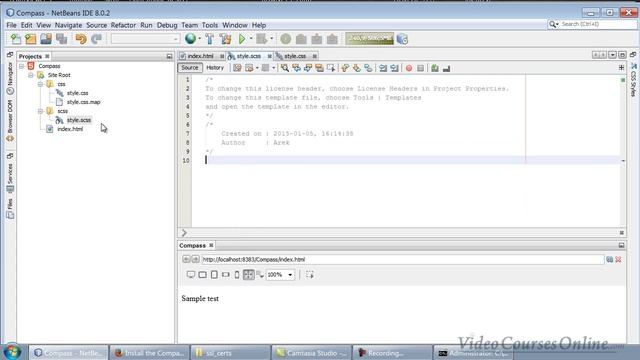The height and width of the screenshot is (360, 640).
Task: Click browser forward navigation button
Action: click(x=195, y=259)
